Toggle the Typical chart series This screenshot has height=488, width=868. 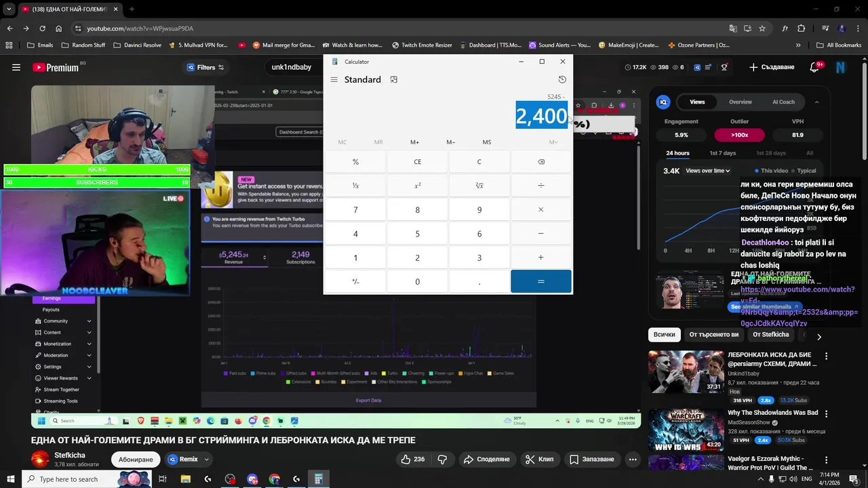[804, 171]
